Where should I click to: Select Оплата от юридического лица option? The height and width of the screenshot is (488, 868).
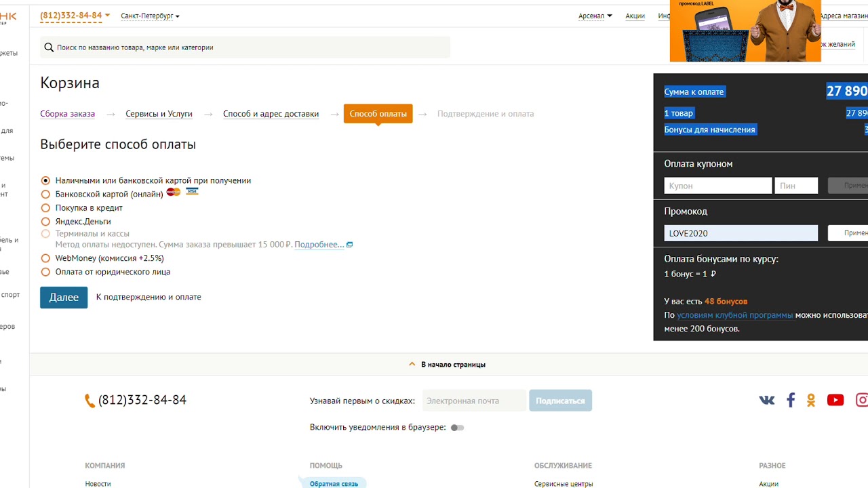click(45, 271)
